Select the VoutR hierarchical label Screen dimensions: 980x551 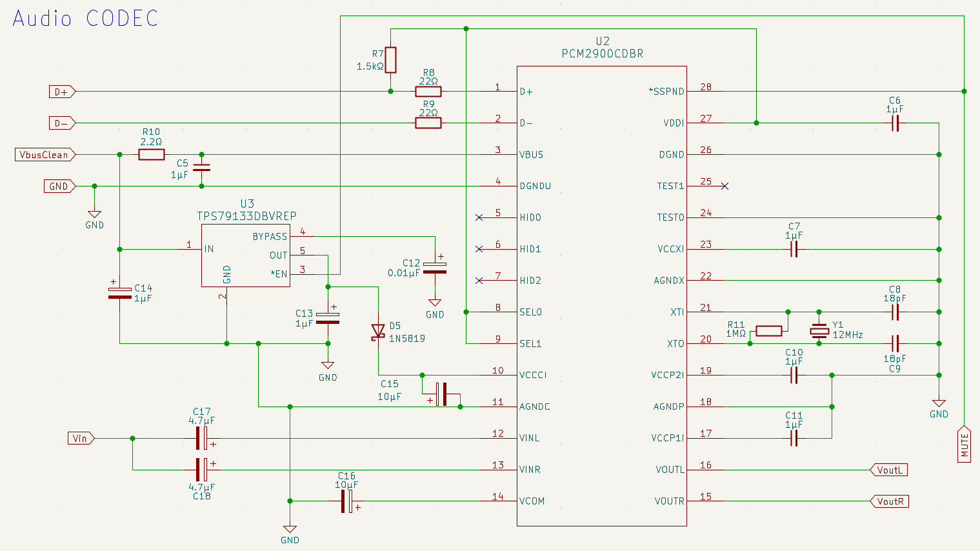pos(890,501)
